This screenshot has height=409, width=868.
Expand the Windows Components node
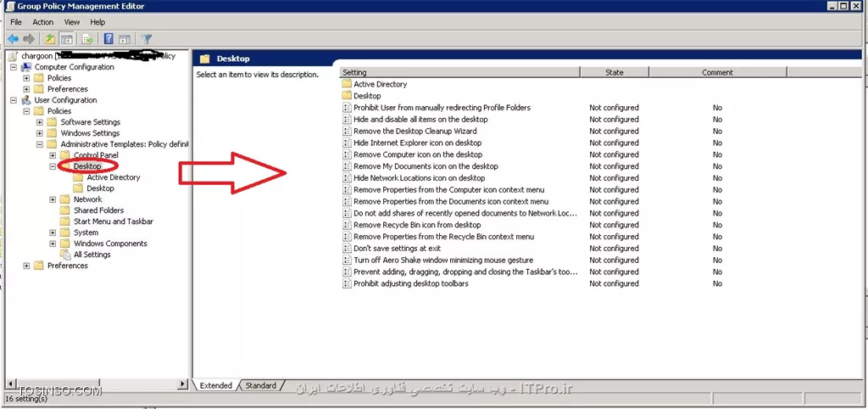(x=53, y=244)
